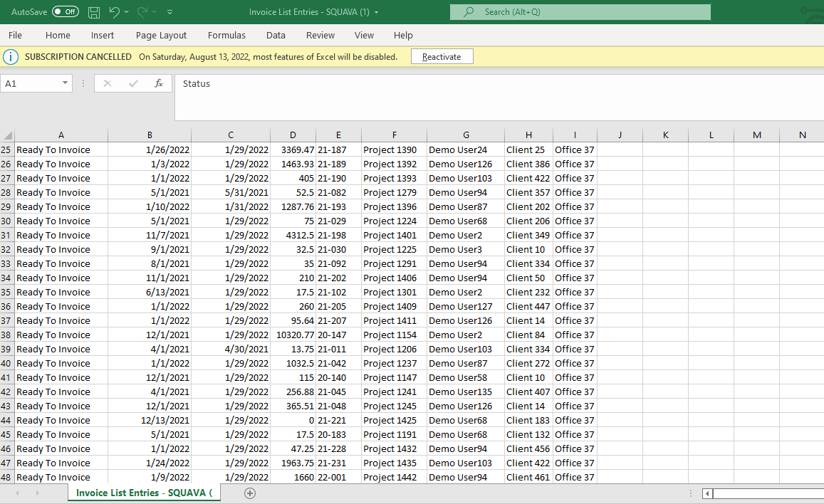Select row 38 header

(7, 335)
